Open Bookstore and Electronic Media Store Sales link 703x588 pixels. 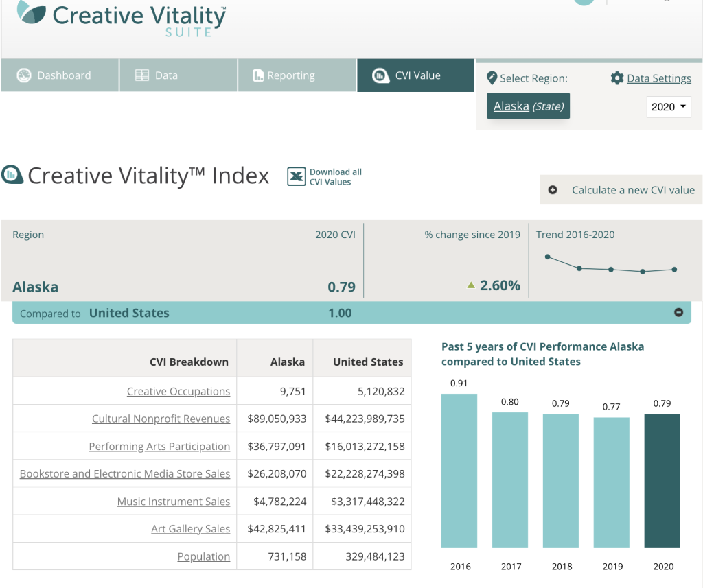[x=125, y=473]
